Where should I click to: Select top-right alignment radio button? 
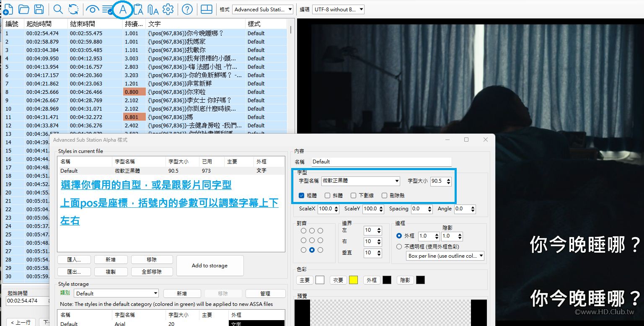point(320,231)
